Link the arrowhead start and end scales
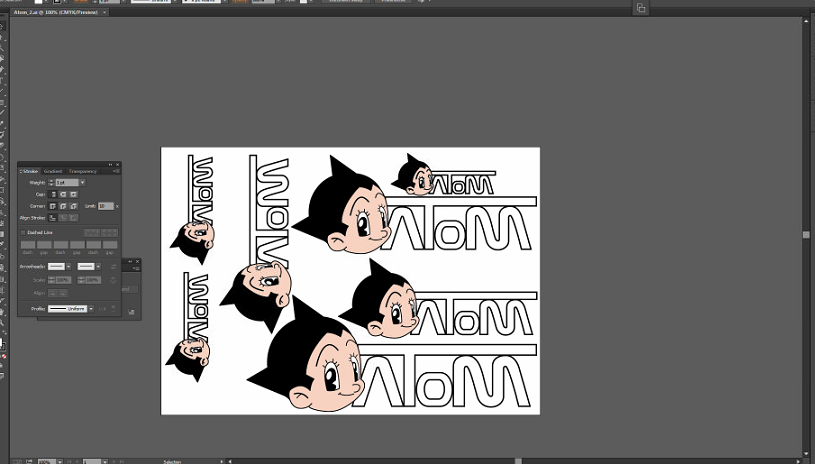 (x=113, y=280)
